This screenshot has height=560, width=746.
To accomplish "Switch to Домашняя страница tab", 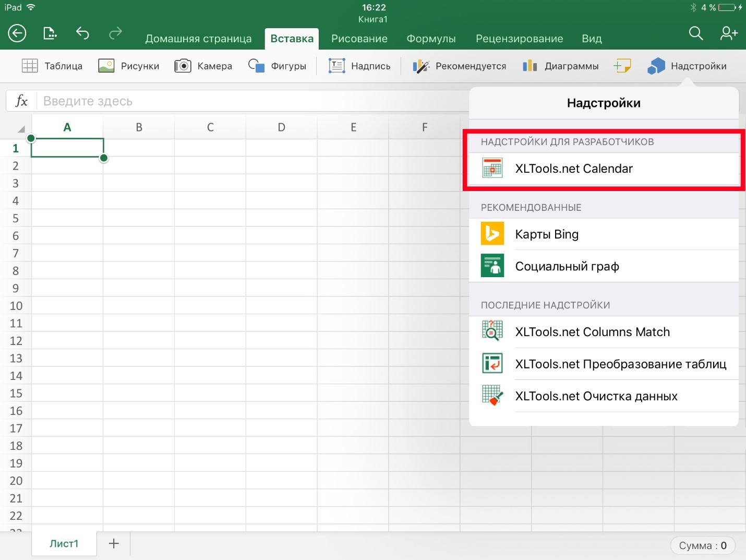I will point(198,39).
